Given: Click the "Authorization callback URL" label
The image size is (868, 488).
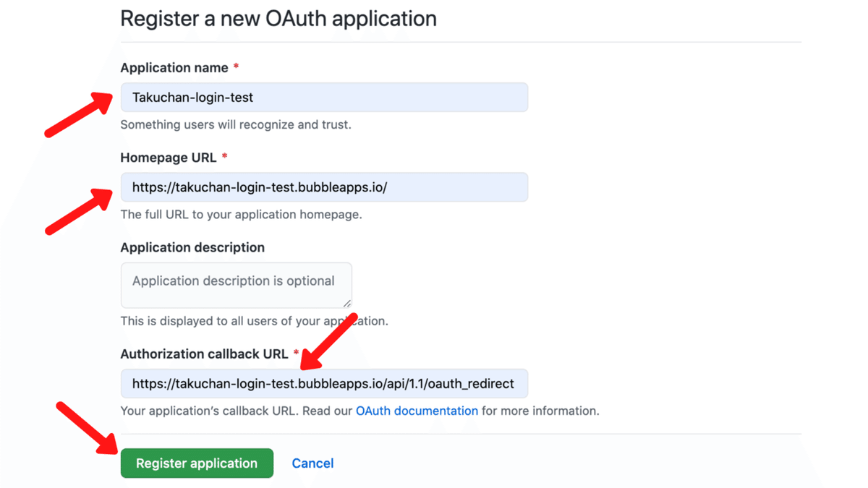Looking at the screenshot, I should [203, 354].
